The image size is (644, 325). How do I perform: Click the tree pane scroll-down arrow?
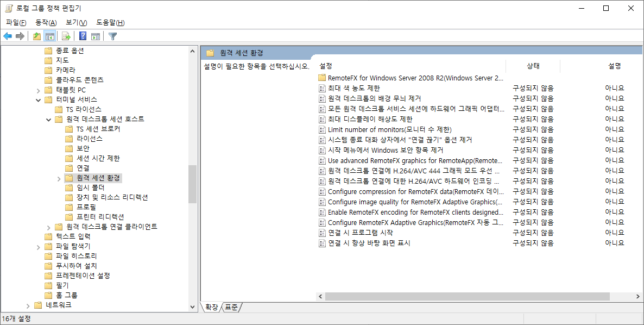(193, 307)
